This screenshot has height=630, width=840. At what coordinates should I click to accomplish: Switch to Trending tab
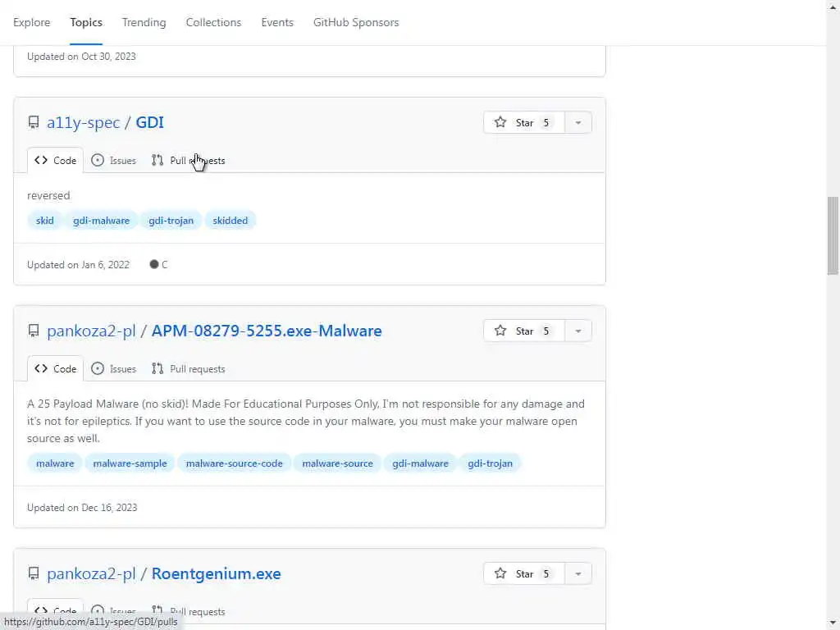pyautogui.click(x=144, y=22)
